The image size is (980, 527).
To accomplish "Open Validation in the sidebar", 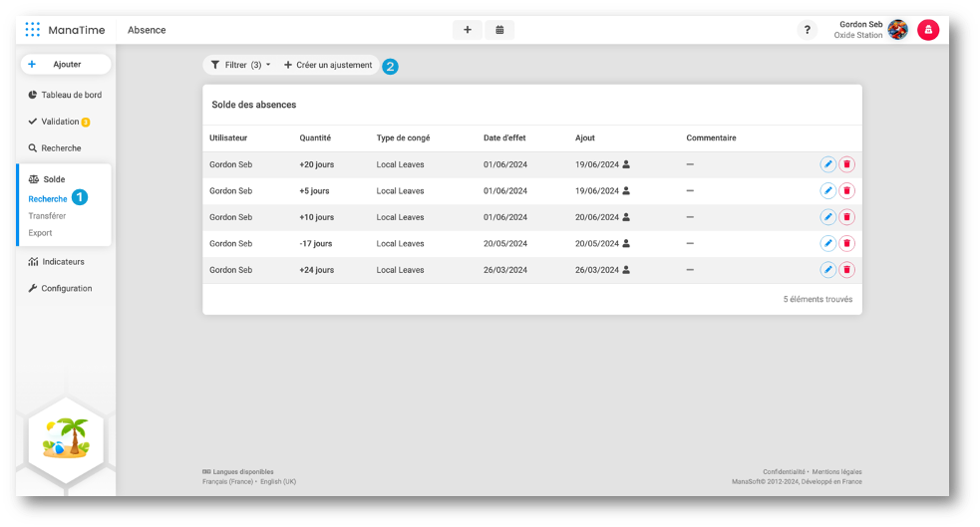I will coord(59,122).
